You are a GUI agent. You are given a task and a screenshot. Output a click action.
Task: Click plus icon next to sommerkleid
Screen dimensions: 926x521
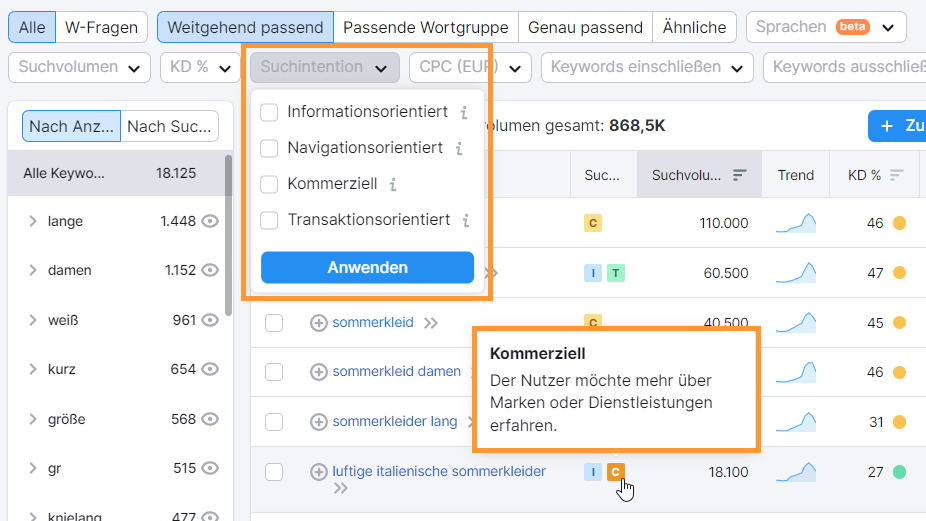coord(319,323)
